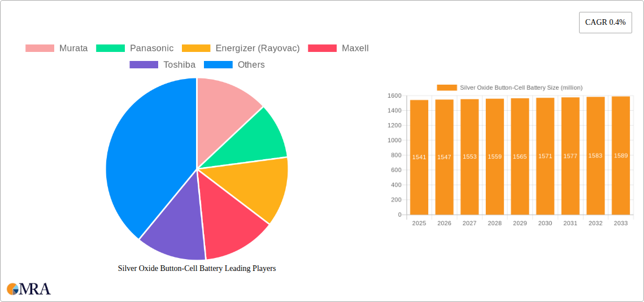Image resolution: width=644 pixels, height=302 pixels.
Task: Click the x-axis label 2033
Action: (621, 223)
